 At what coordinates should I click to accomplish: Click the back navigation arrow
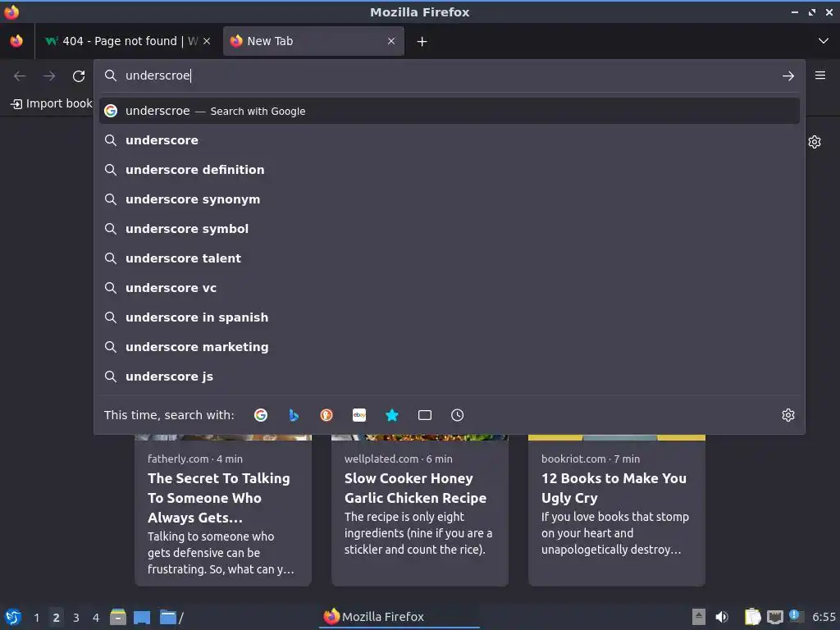coord(20,76)
